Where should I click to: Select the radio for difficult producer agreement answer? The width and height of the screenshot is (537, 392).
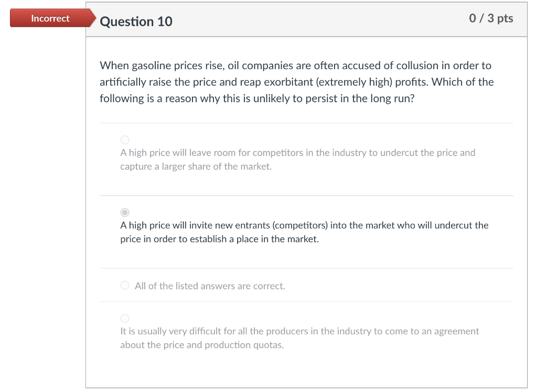coord(125,318)
